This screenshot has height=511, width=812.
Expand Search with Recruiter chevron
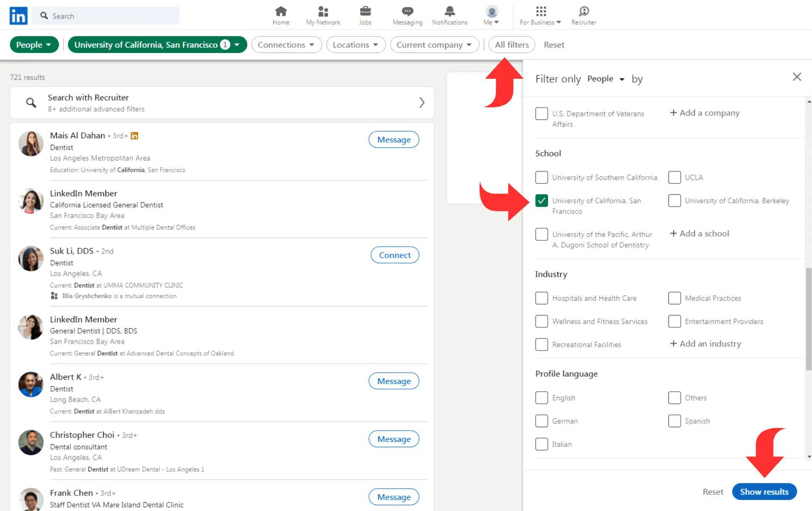coord(421,102)
